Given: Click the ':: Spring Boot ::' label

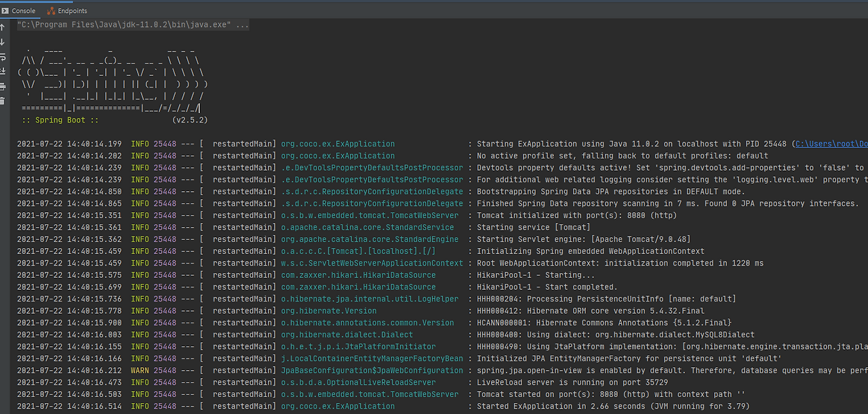Looking at the screenshot, I should click(x=60, y=120).
